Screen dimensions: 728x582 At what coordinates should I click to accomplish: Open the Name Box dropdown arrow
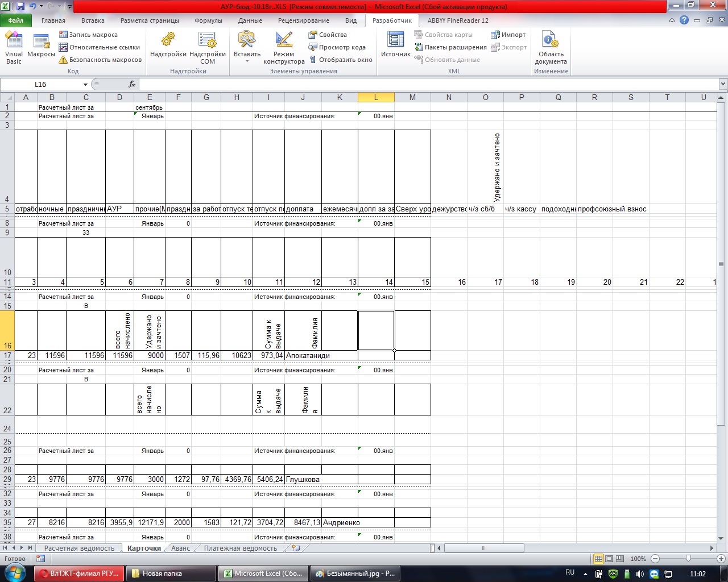86,84
